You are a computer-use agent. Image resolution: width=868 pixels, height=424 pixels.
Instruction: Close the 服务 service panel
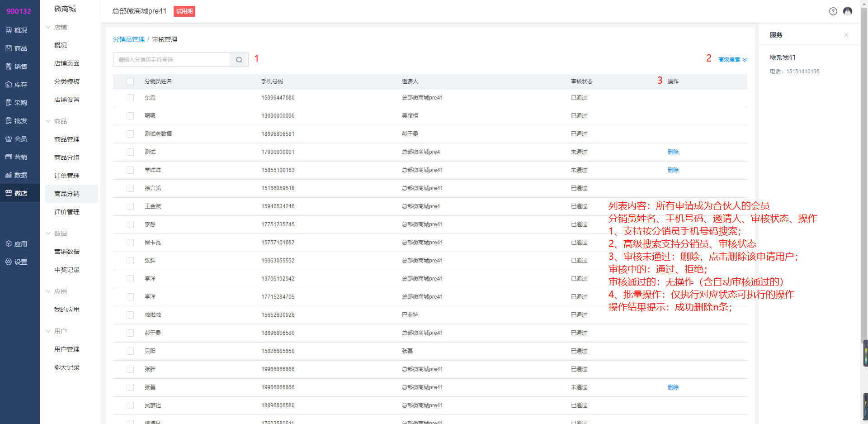(x=846, y=35)
